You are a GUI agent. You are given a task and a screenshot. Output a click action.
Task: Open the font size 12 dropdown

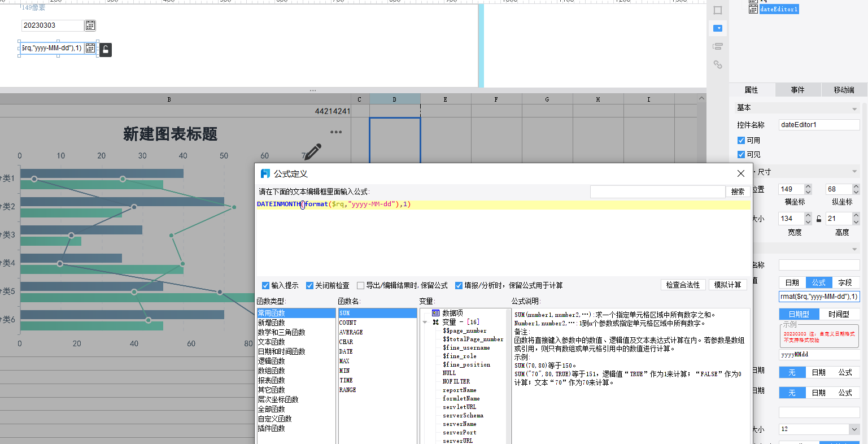coord(853,429)
